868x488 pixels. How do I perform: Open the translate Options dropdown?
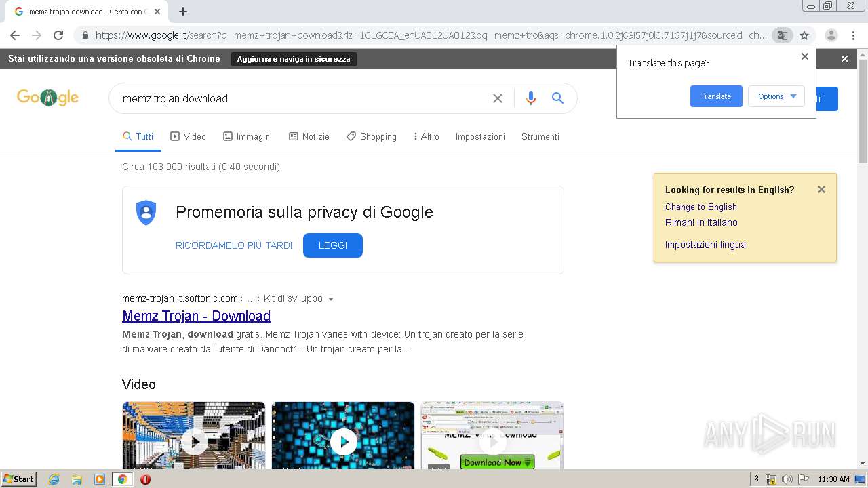tap(776, 96)
